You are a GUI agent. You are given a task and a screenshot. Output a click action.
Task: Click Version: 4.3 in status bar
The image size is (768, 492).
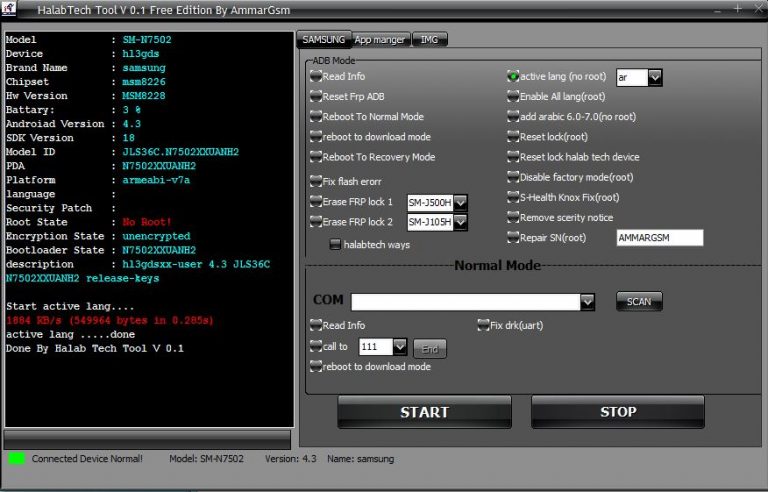click(290, 459)
